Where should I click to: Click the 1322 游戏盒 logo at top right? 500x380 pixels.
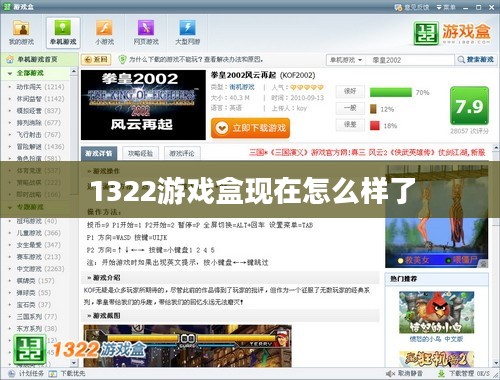[452, 33]
